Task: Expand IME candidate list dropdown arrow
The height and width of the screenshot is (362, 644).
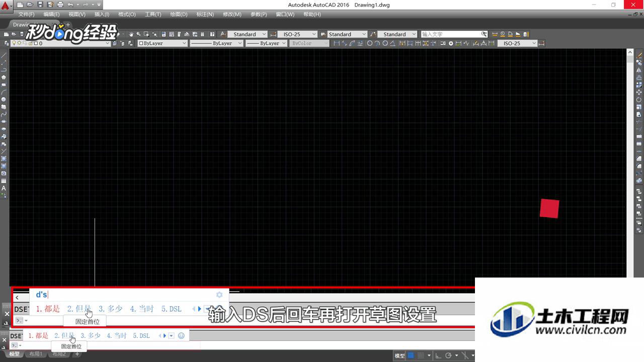Action: (171, 335)
